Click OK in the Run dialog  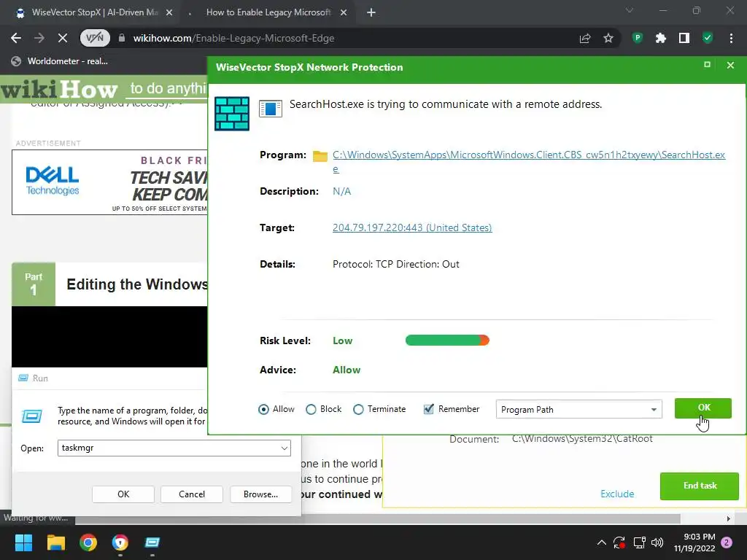pos(123,494)
